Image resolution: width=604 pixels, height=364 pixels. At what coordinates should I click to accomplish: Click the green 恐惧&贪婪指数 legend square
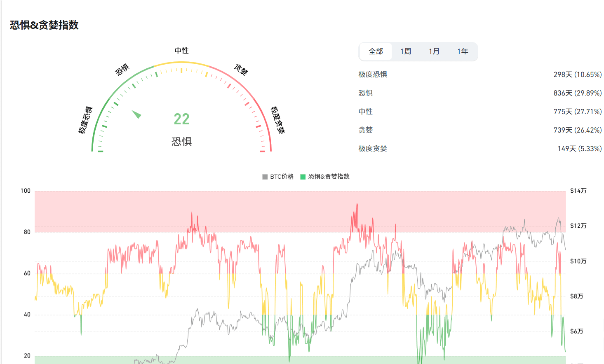303,177
